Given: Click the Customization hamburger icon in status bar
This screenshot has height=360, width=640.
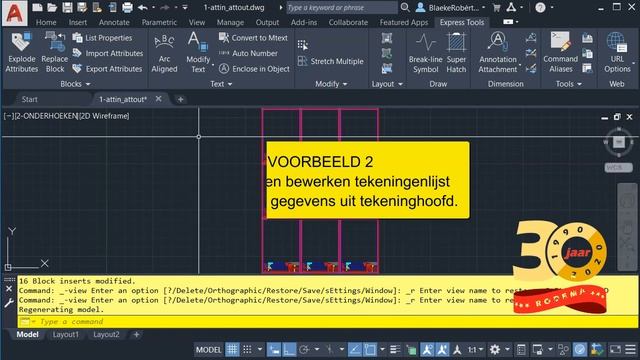Looking at the screenshot, I should click(x=630, y=350).
